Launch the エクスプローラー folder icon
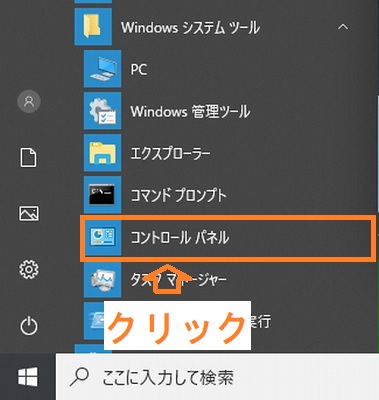This screenshot has width=379, height=400. click(x=102, y=153)
